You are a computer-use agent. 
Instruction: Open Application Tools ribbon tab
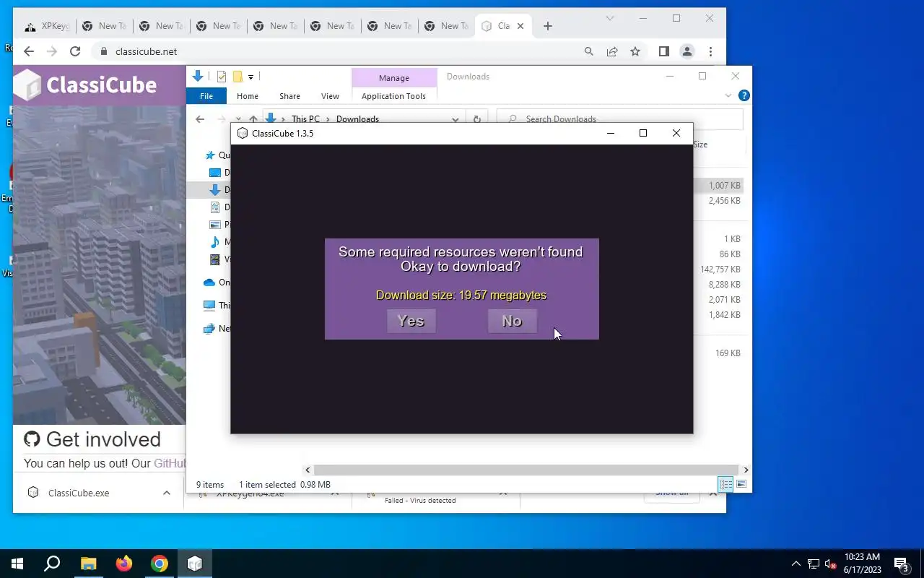[x=393, y=96]
